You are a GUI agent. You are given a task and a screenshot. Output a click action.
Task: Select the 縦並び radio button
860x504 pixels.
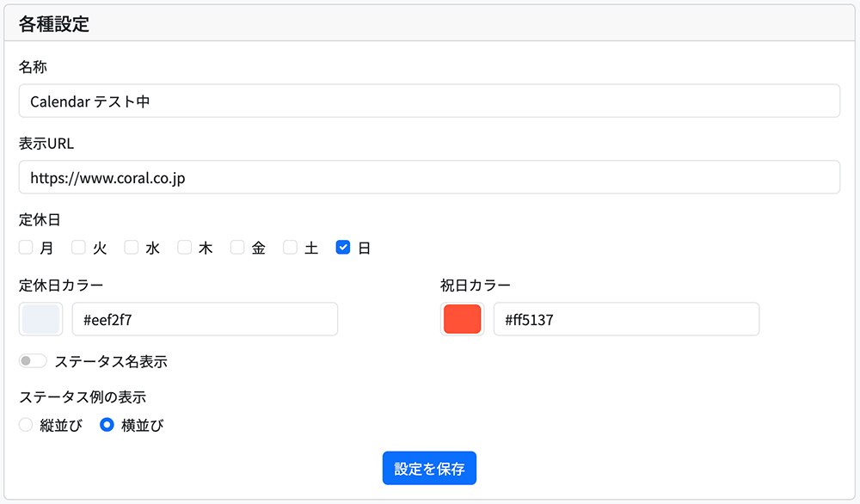[26, 425]
